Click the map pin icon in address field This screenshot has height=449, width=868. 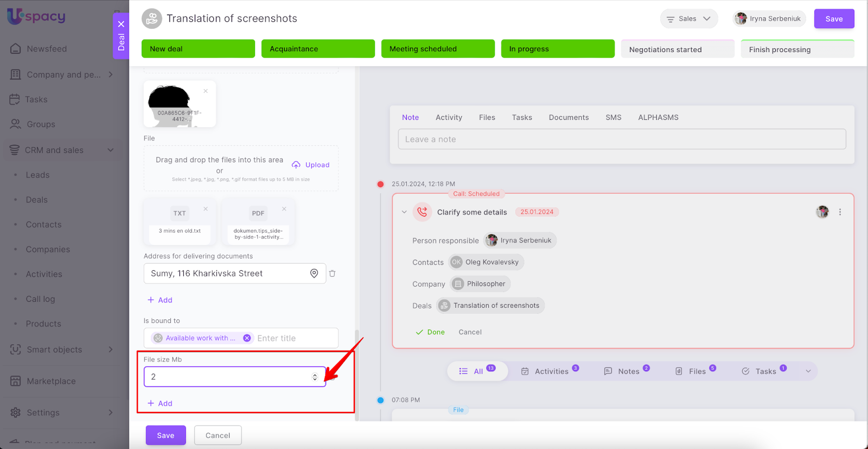pyautogui.click(x=314, y=274)
